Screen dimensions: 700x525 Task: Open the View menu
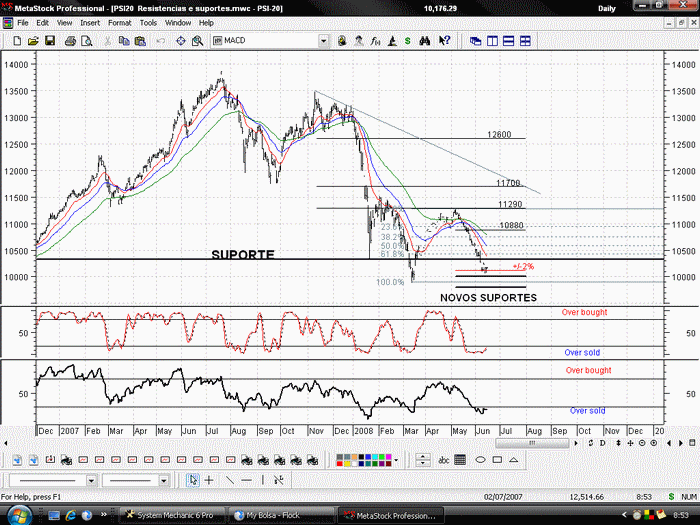[x=64, y=23]
